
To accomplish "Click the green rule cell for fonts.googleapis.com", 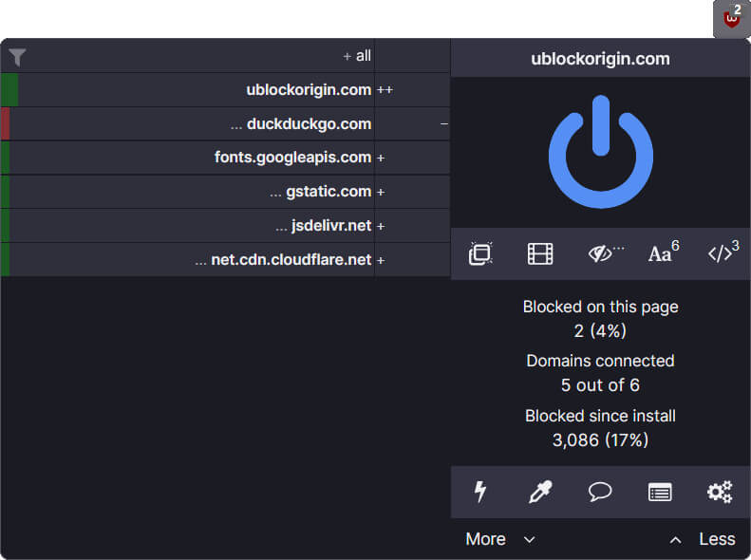I will [6, 158].
